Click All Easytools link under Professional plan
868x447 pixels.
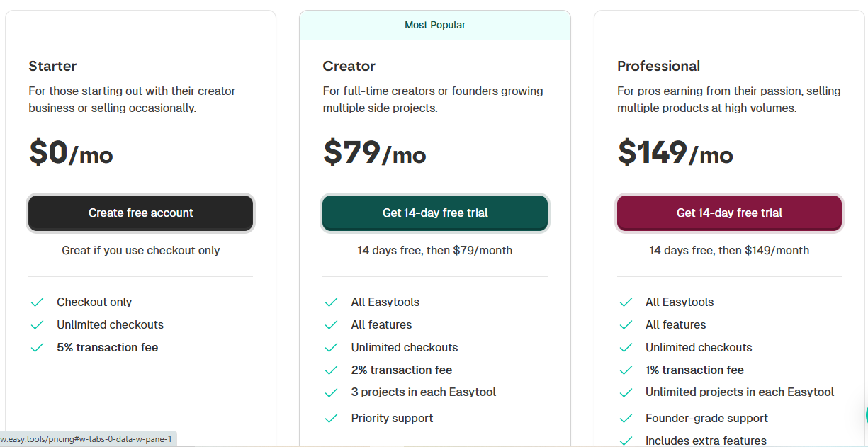tap(679, 302)
